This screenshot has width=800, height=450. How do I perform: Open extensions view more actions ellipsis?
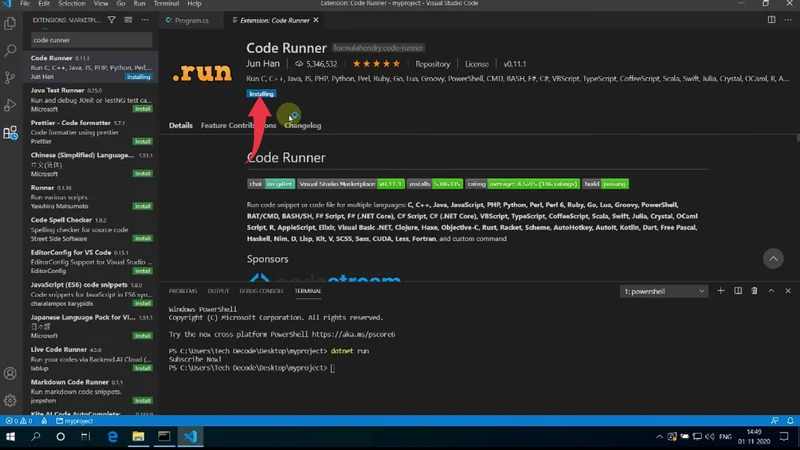pos(145,20)
